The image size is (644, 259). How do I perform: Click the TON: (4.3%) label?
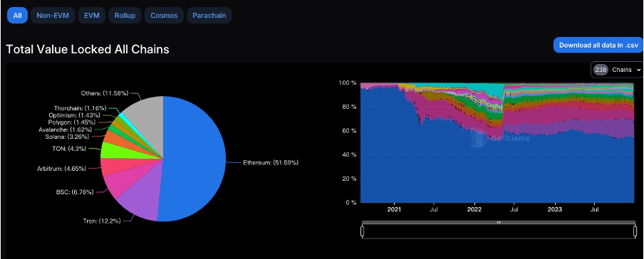point(70,149)
